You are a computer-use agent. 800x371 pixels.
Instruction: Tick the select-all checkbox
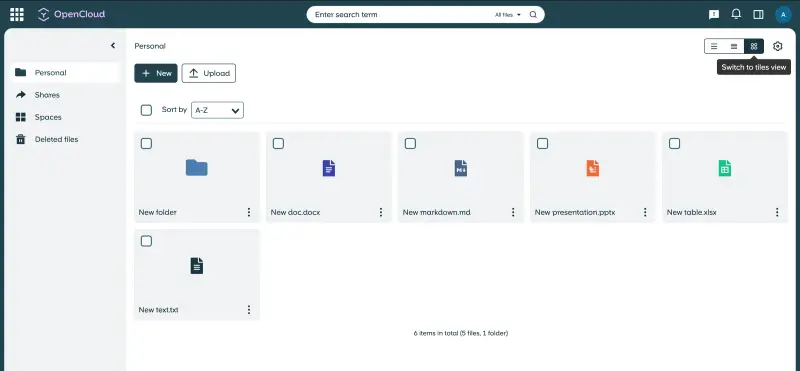click(146, 110)
